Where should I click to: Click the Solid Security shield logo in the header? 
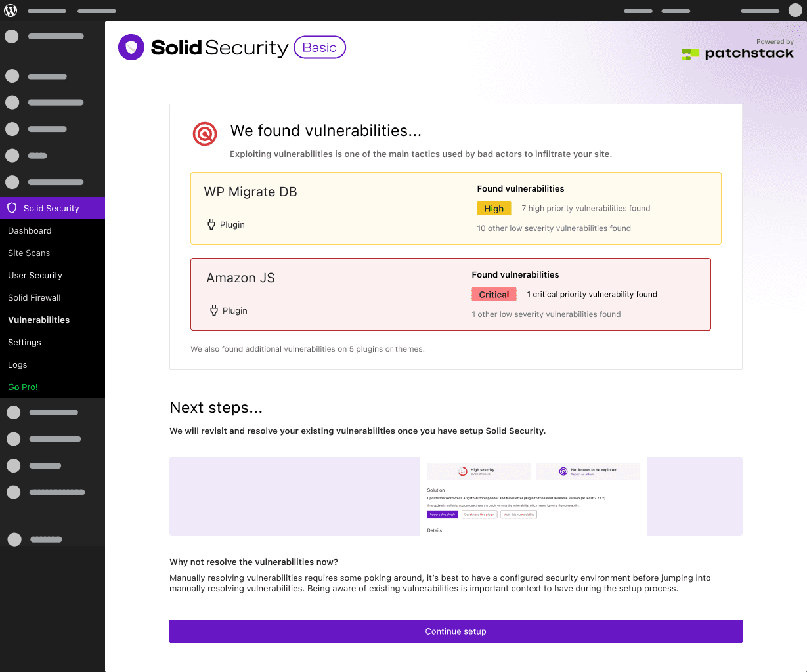pos(131,47)
